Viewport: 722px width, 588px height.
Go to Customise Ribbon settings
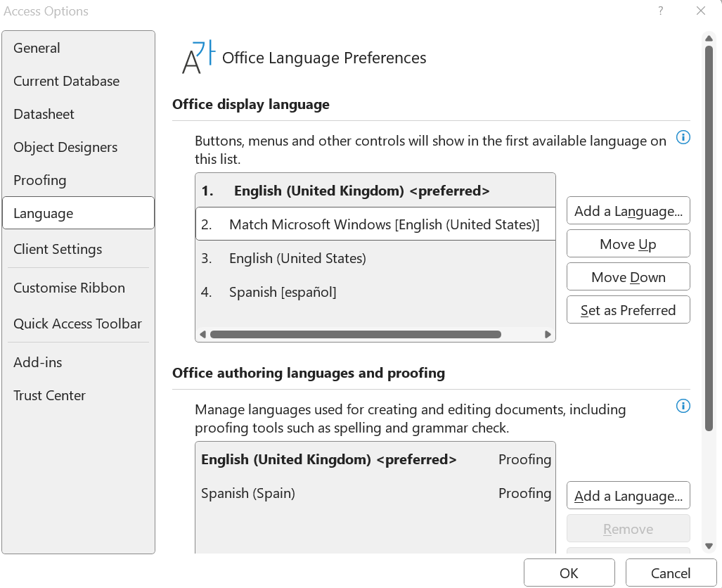tap(69, 288)
